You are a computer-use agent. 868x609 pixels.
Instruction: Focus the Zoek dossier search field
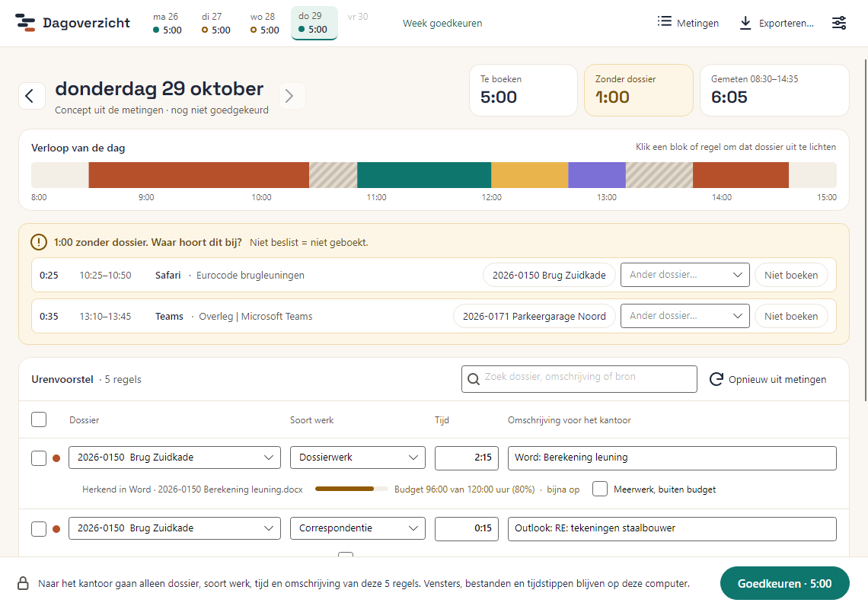pos(579,379)
